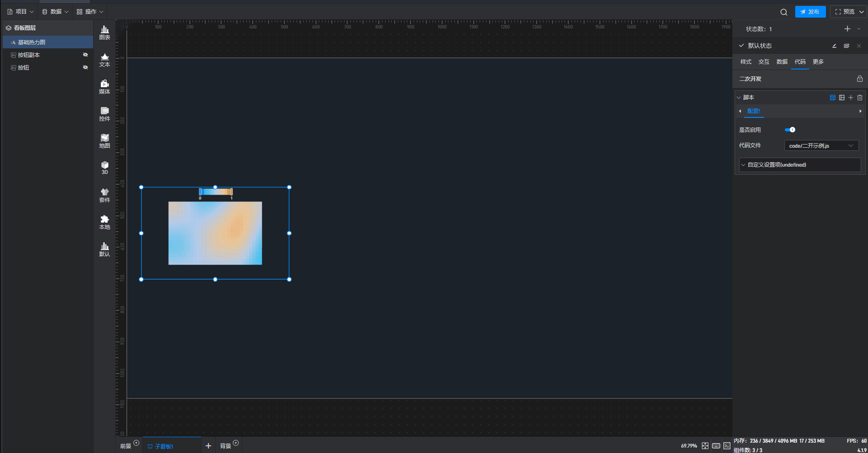The width and height of the screenshot is (868, 453).
Task: Open the 项目 menu
Action: point(20,12)
